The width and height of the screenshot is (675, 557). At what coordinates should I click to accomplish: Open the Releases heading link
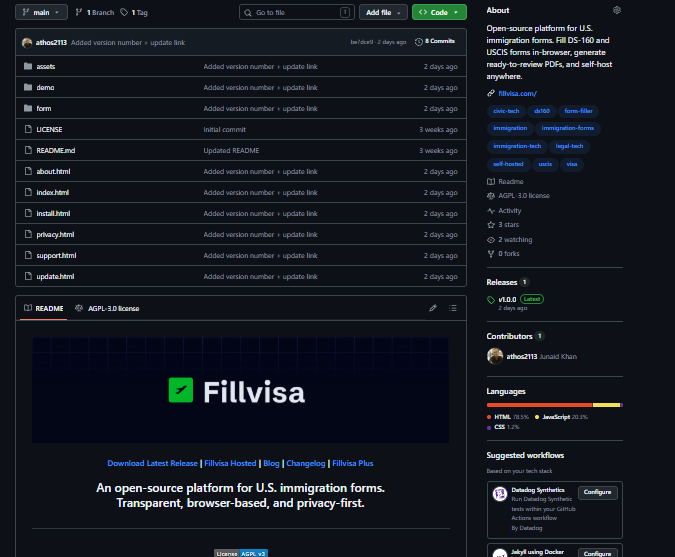pyautogui.click(x=502, y=282)
